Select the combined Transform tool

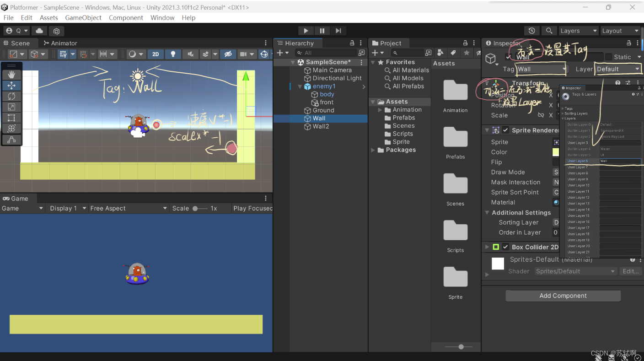11,128
